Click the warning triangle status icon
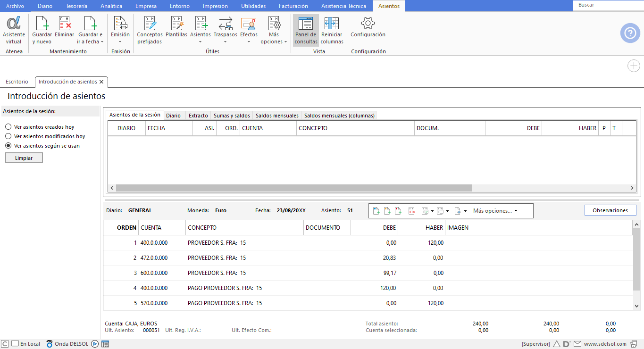Viewport: 644px width, 349px height. pyautogui.click(x=557, y=344)
